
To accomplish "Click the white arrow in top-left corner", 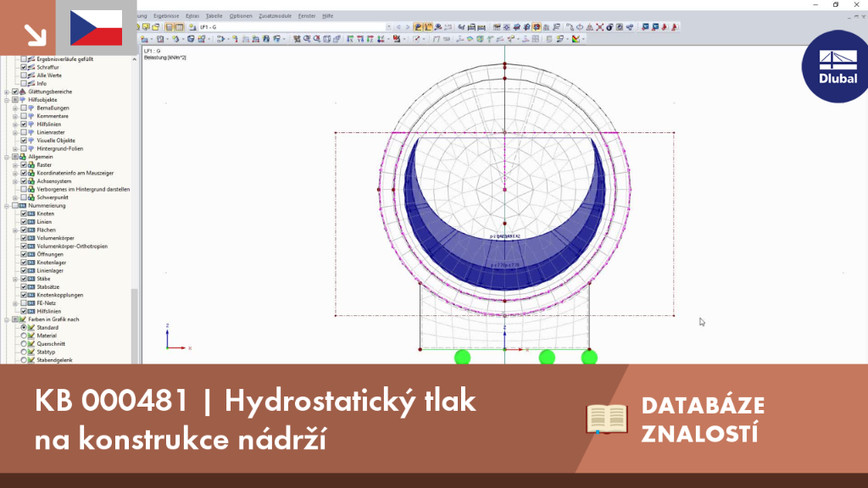I will 35,36.
